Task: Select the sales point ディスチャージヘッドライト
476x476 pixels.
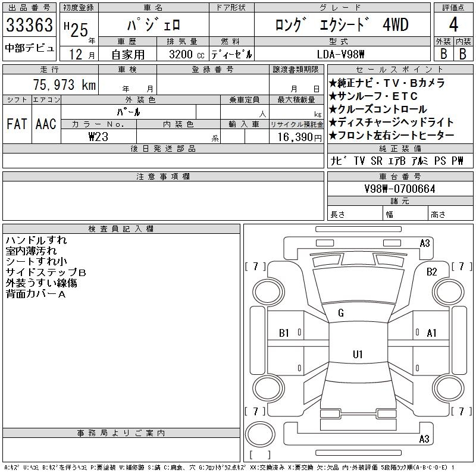Action: pyautogui.click(x=392, y=123)
